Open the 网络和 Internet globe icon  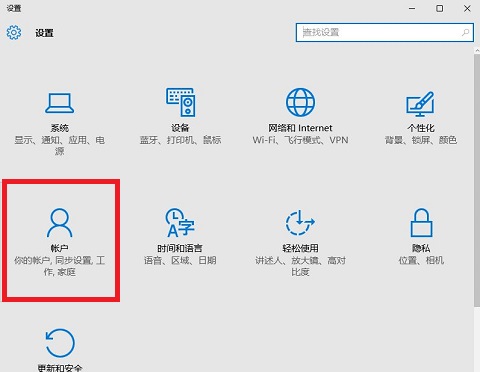pos(300,102)
